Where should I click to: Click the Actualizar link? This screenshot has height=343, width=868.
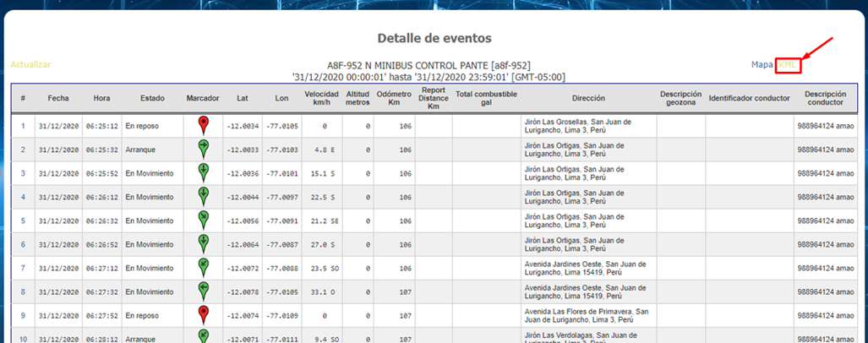pyautogui.click(x=30, y=64)
